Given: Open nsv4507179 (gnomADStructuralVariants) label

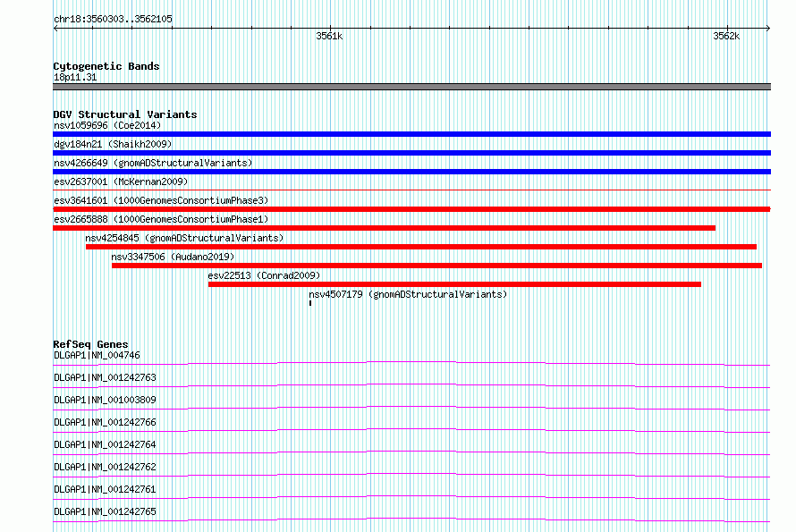Looking at the screenshot, I should click(x=408, y=294).
